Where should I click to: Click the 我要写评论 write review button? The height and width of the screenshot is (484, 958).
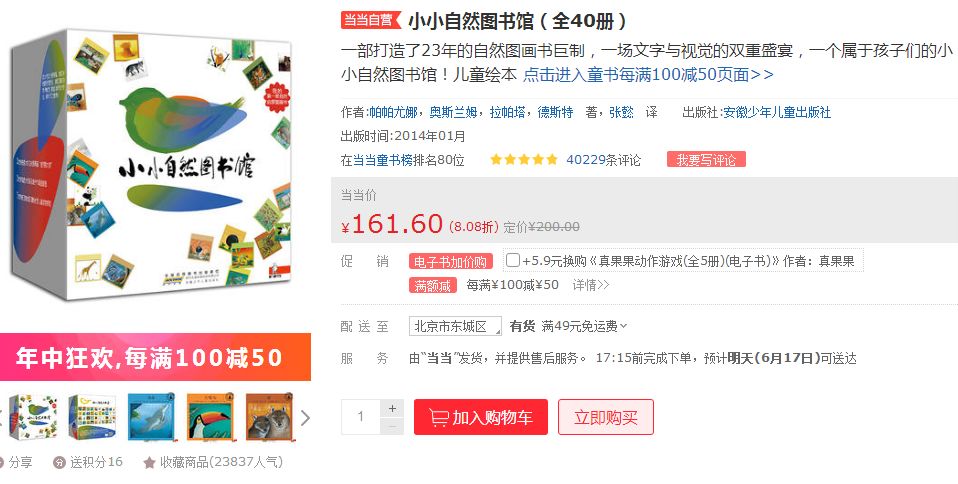[x=706, y=160]
